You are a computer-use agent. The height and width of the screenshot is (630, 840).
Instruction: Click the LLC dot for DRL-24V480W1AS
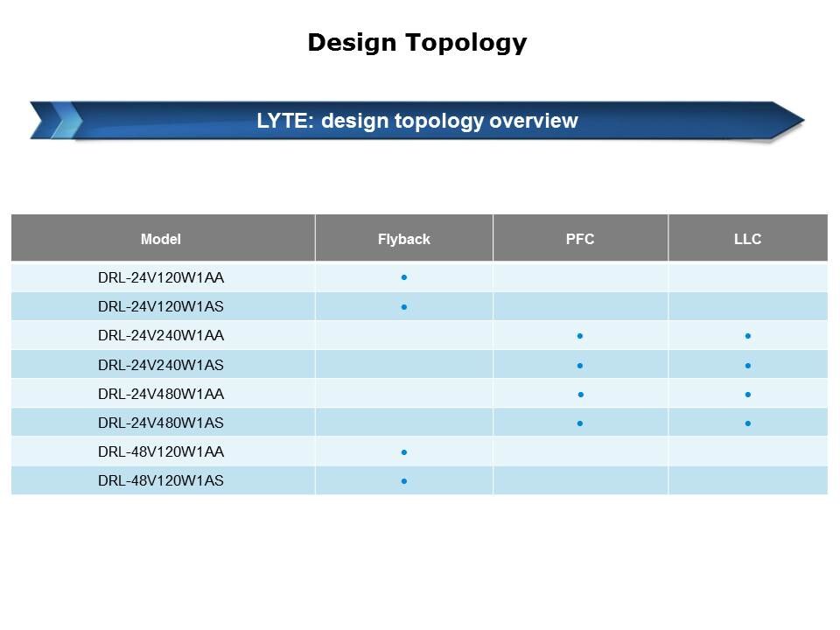tap(748, 423)
